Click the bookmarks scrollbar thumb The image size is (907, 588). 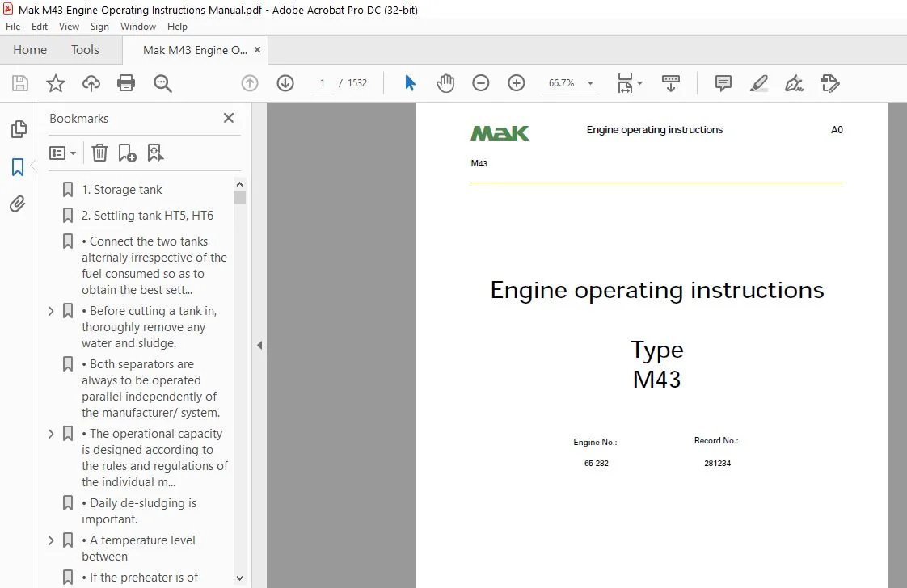tap(239, 197)
